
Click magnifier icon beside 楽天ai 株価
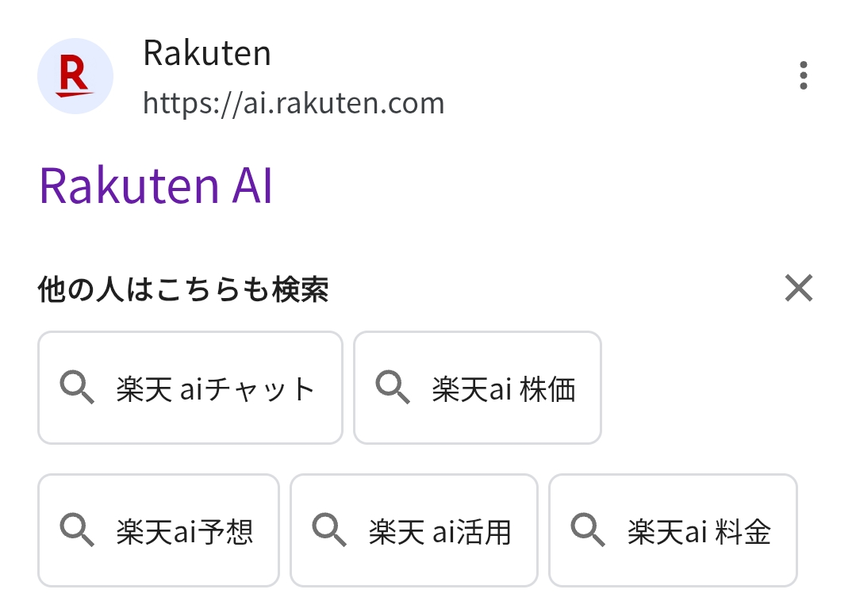coord(393,388)
